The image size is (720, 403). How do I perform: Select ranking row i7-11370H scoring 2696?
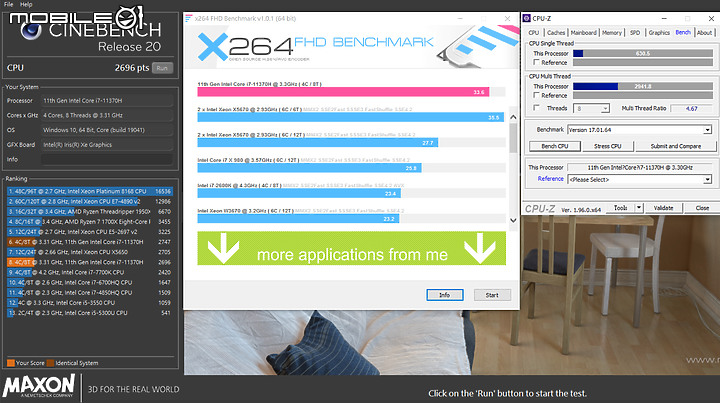(x=90, y=262)
